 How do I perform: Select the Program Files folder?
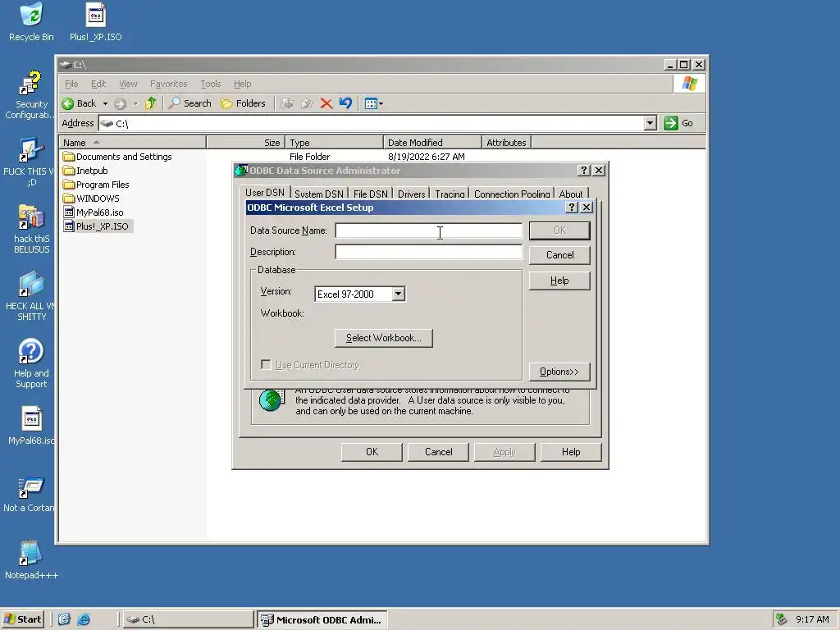(x=96, y=185)
